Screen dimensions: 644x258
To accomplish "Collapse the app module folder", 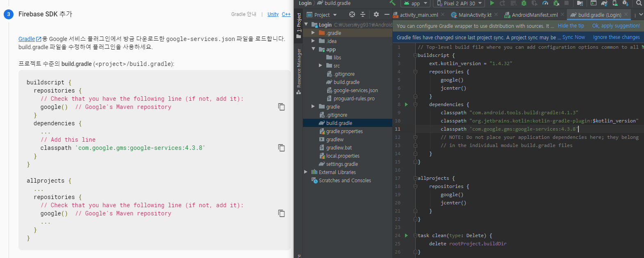I will (313, 49).
